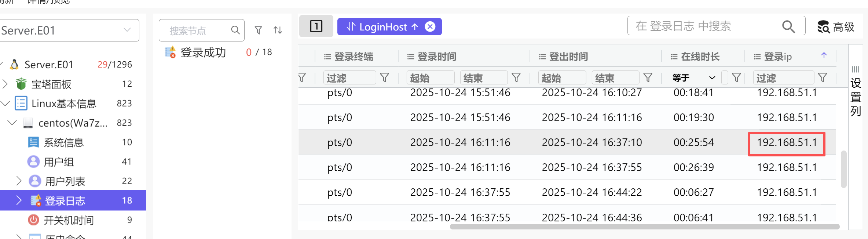Expand the 用户列表 tree node
This screenshot has height=239, width=868.
click(x=19, y=181)
